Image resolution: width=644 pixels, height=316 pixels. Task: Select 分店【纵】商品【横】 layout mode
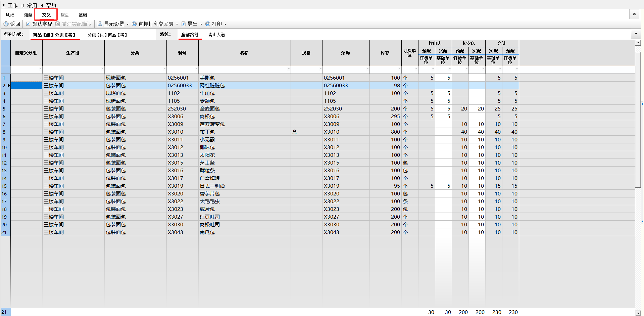tap(107, 35)
